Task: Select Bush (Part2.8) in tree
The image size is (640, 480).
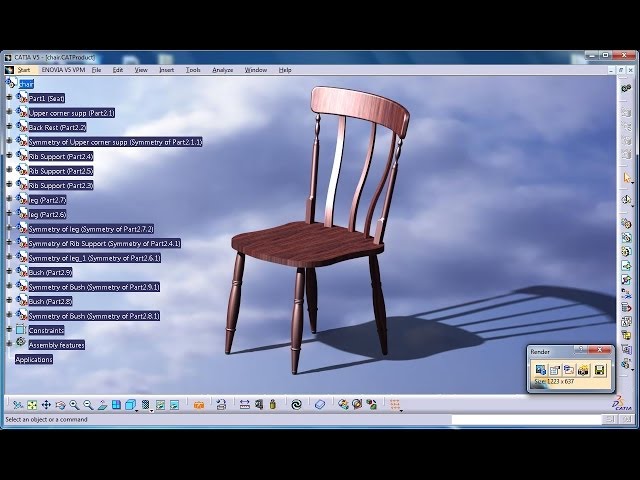Action: [50, 302]
